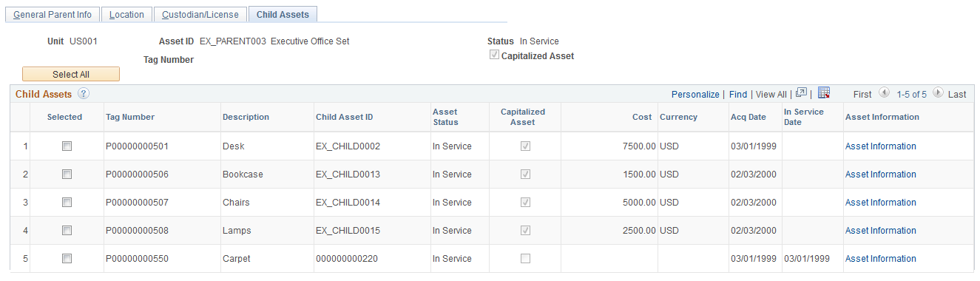Image resolution: width=980 pixels, height=281 pixels.
Task: Toggle Capitalized Asset checkbox for Desk
Action: click(525, 146)
